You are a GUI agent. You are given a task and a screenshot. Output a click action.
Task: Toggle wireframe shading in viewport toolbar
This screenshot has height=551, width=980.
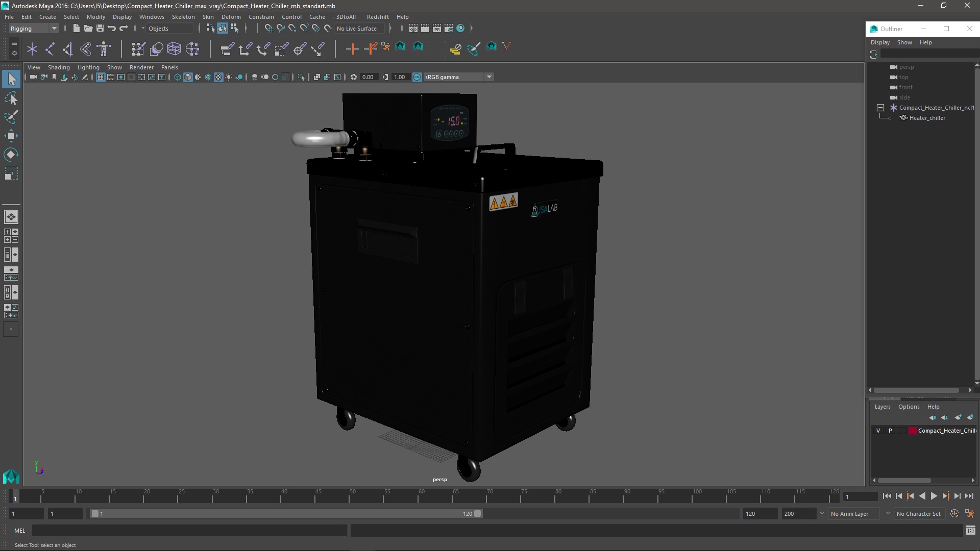click(x=177, y=77)
